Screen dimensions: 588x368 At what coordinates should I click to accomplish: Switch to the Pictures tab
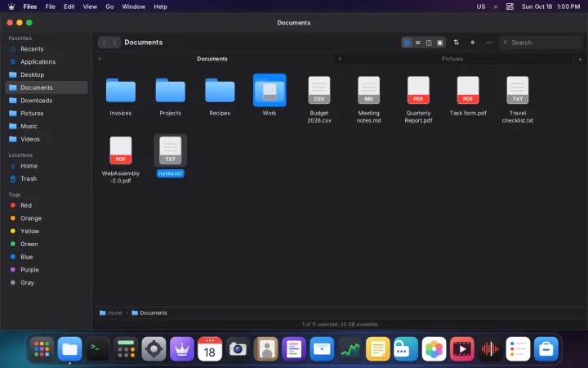[x=452, y=59]
